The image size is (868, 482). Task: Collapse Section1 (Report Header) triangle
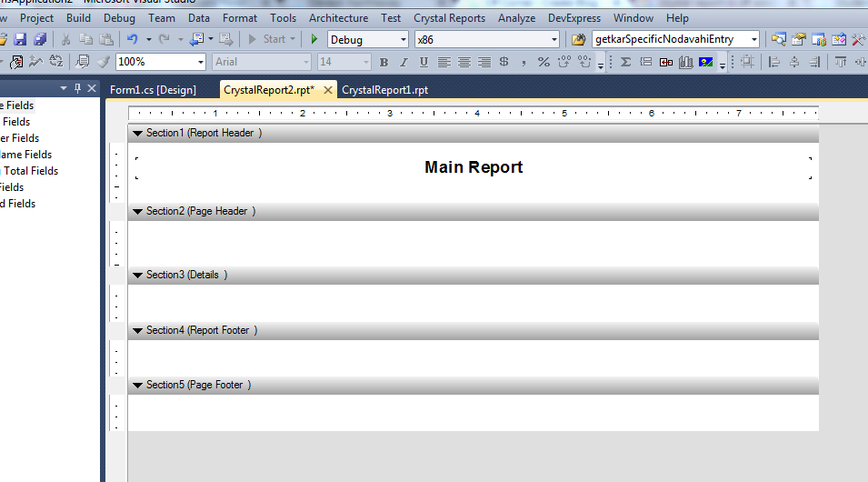pyautogui.click(x=138, y=134)
